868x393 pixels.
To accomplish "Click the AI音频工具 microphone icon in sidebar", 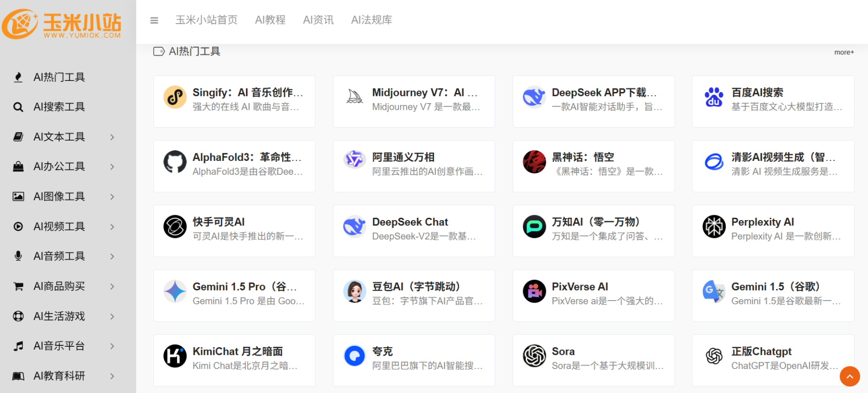I will 18,256.
